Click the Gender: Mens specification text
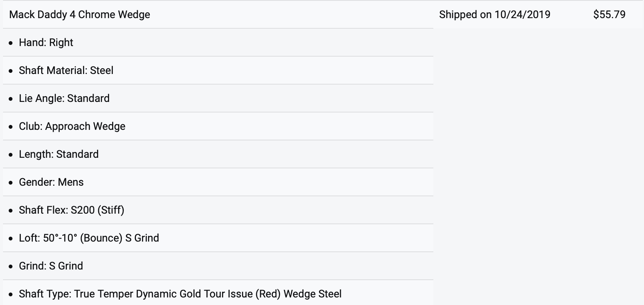 coord(51,182)
